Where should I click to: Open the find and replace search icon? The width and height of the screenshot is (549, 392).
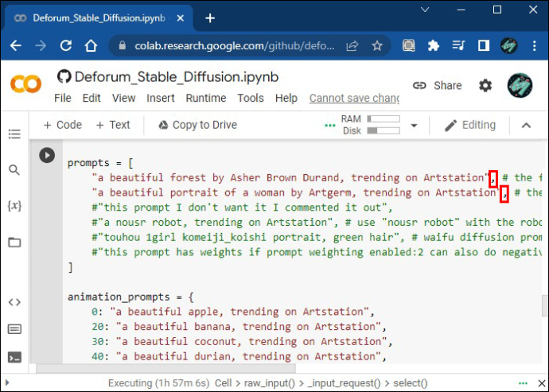coord(14,169)
